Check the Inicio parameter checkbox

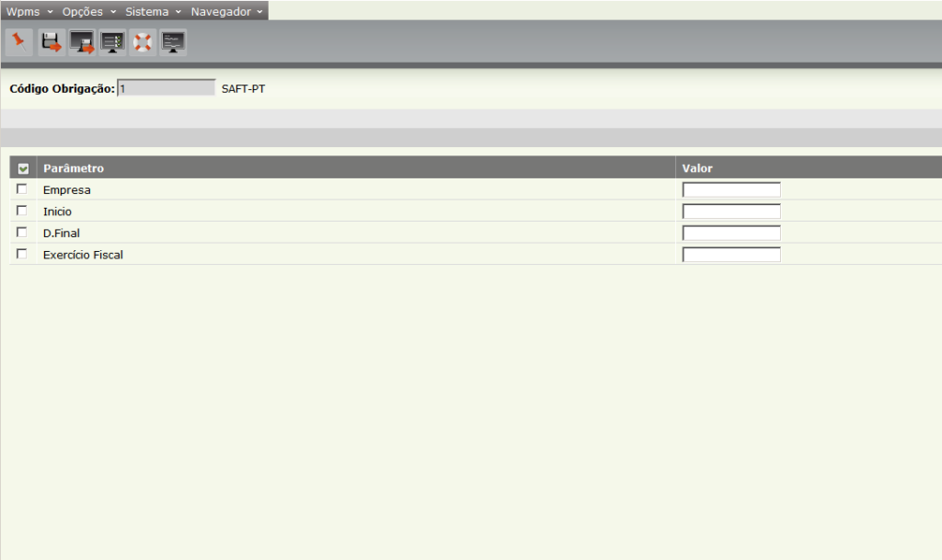(x=22, y=211)
